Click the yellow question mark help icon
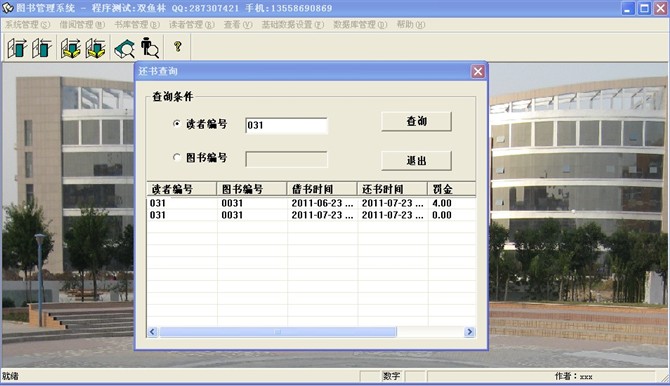 (x=178, y=47)
